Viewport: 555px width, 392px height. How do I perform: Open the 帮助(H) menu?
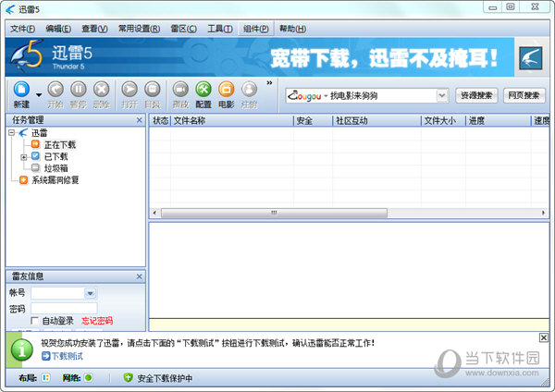[x=292, y=29]
